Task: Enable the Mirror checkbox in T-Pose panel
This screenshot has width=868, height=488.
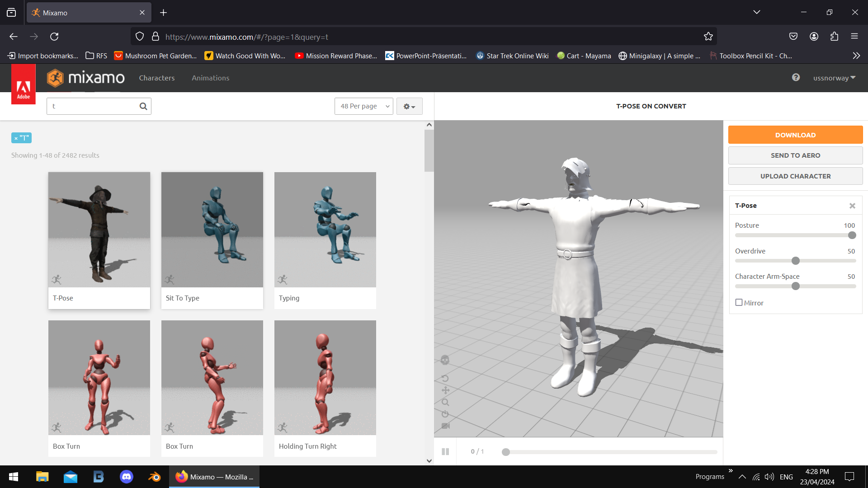Action: pos(739,302)
